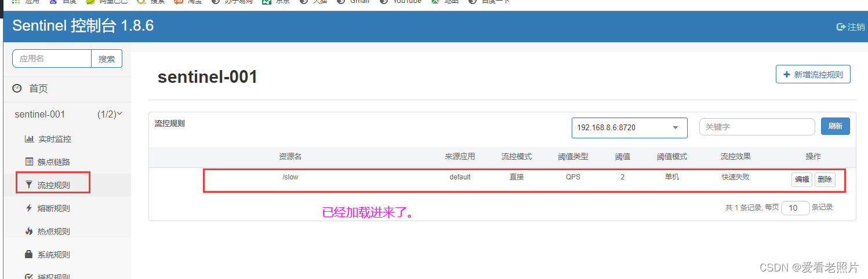868x279 pixels.
Task: Open the 192.168.8.6:8720 machine dropdown
Action: point(629,127)
